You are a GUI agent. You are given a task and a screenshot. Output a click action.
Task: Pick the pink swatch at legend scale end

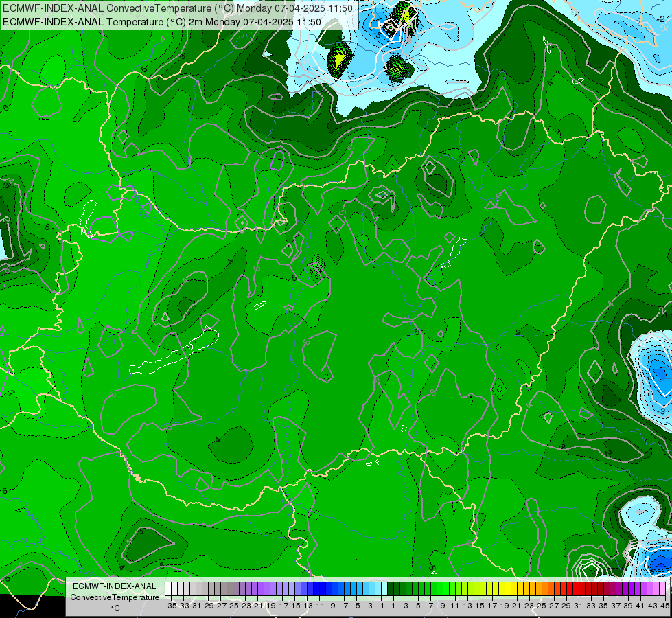pyautogui.click(x=662, y=589)
